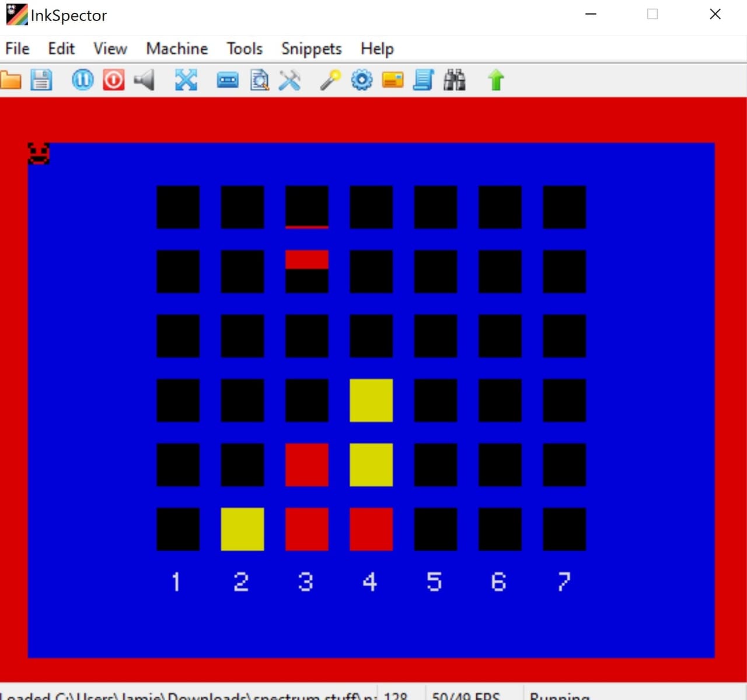The height and width of the screenshot is (700, 747).
Task: Click the hammer and wrench tools icon
Action: click(289, 80)
